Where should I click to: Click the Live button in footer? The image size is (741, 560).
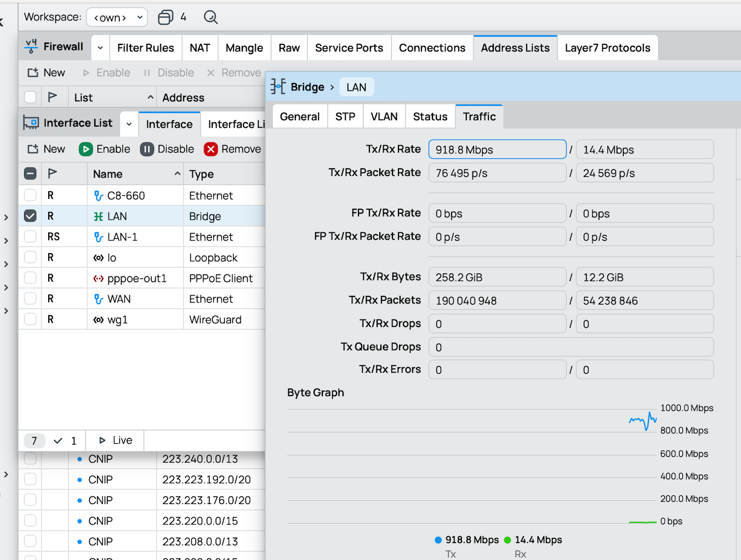[x=115, y=440]
